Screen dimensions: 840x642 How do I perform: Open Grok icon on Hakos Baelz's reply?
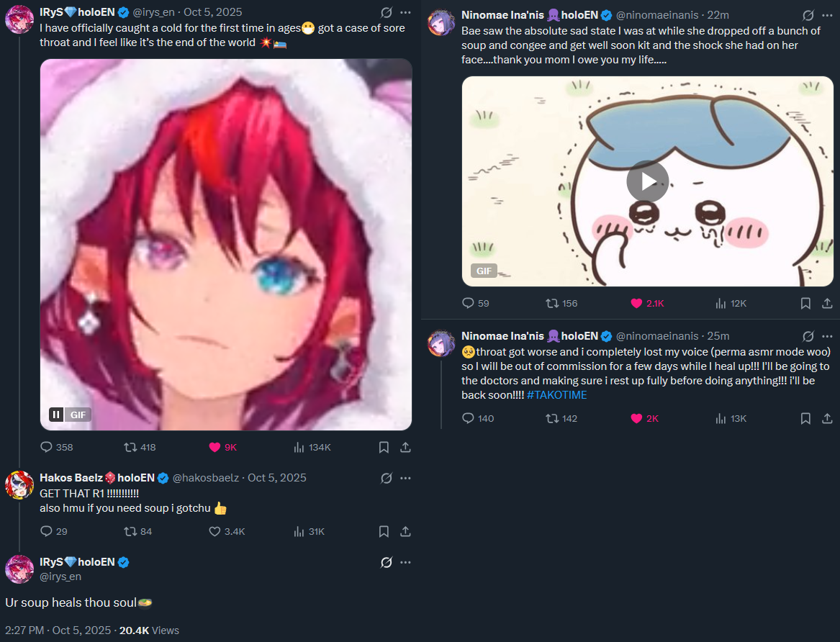tap(387, 478)
